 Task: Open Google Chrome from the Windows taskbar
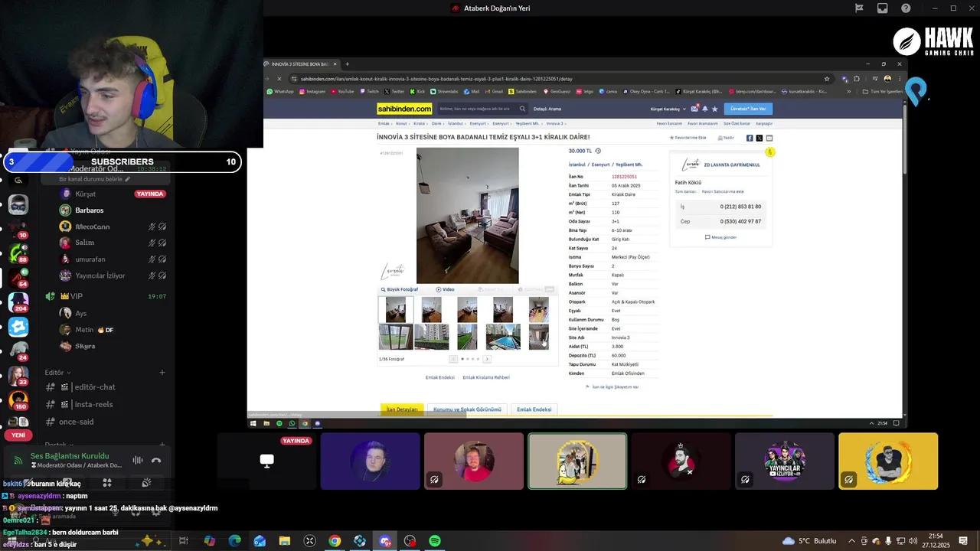click(x=335, y=541)
